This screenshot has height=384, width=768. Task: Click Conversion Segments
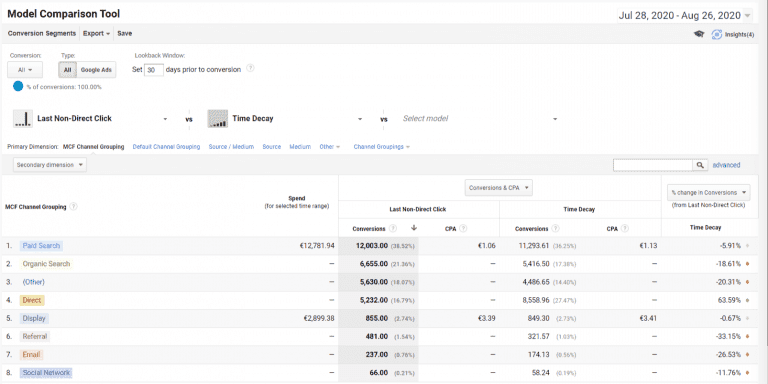coord(42,34)
